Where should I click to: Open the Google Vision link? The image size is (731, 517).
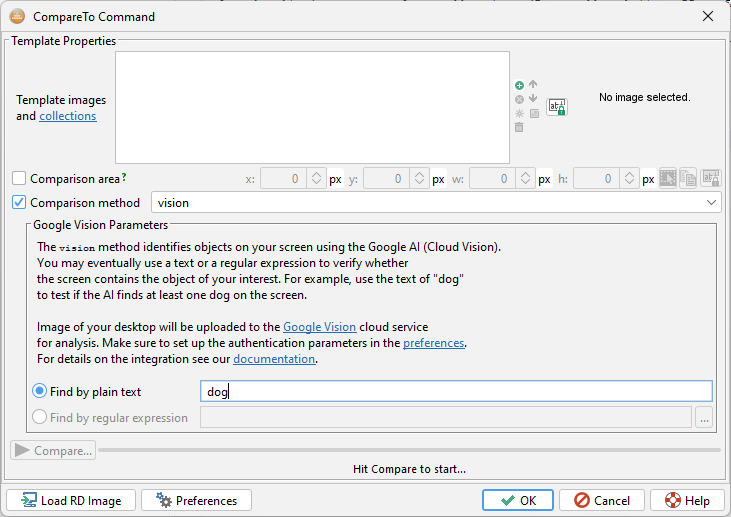319,327
